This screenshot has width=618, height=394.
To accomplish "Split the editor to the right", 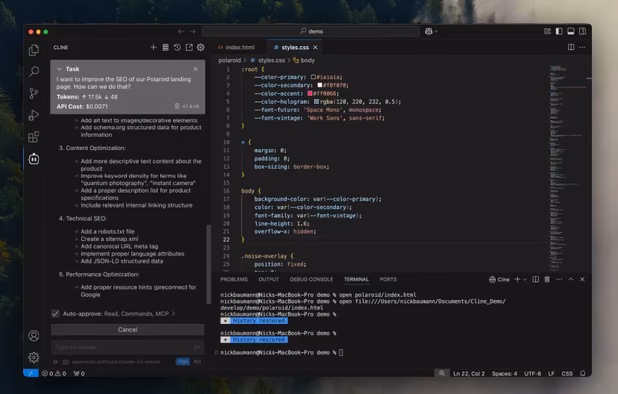I will pos(571,47).
